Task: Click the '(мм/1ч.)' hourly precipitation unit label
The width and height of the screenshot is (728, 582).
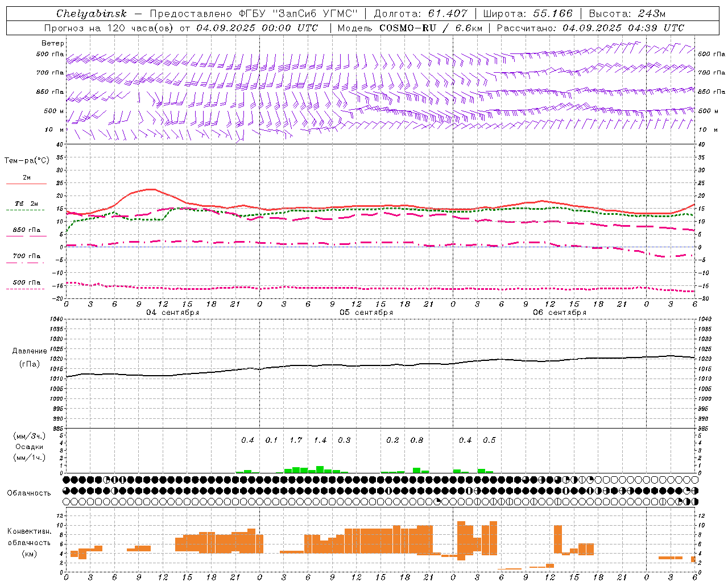Action: pyautogui.click(x=30, y=458)
